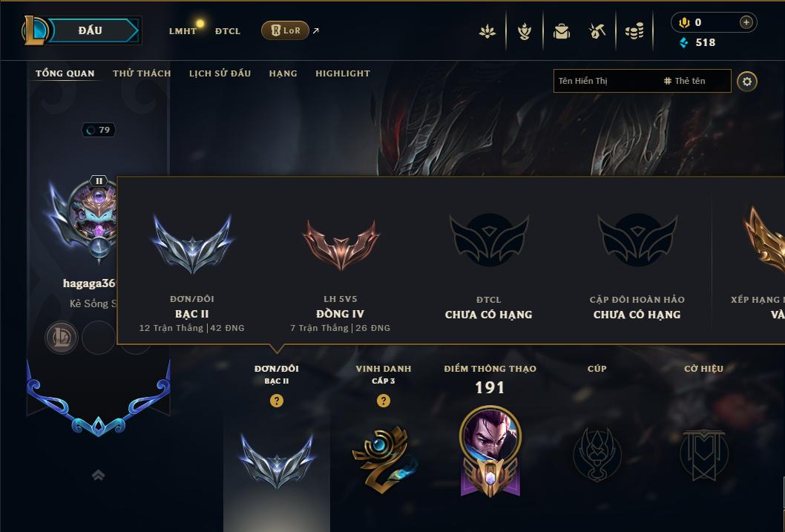Select the HẠNG tab
Screen dimensions: 785x532
(283, 73)
